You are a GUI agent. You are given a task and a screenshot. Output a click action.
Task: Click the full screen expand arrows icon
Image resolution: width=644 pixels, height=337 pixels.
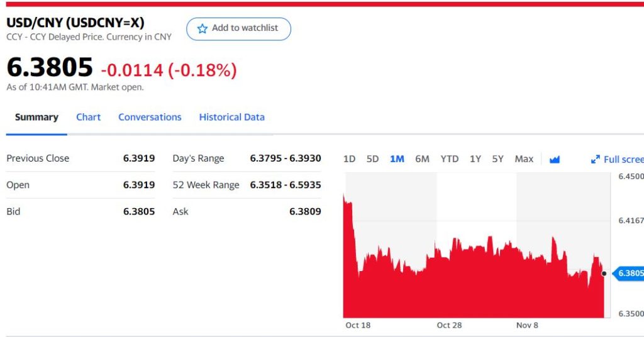[x=595, y=160]
